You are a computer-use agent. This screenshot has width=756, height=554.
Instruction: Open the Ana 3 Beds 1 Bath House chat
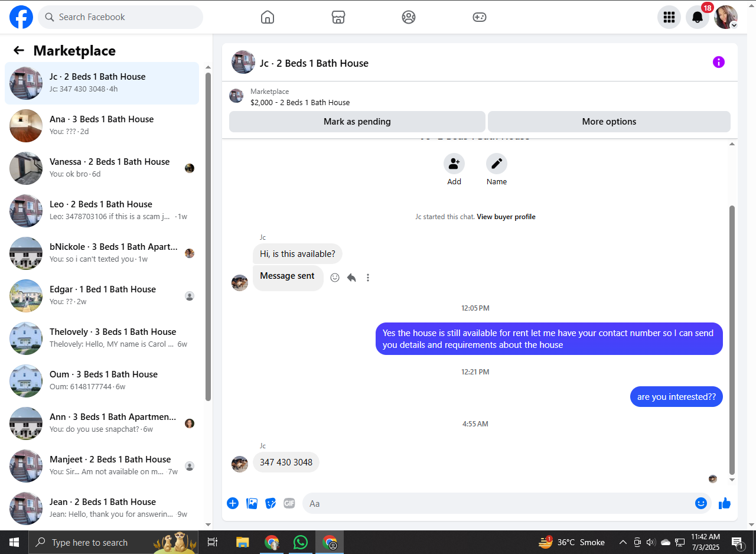coord(102,126)
